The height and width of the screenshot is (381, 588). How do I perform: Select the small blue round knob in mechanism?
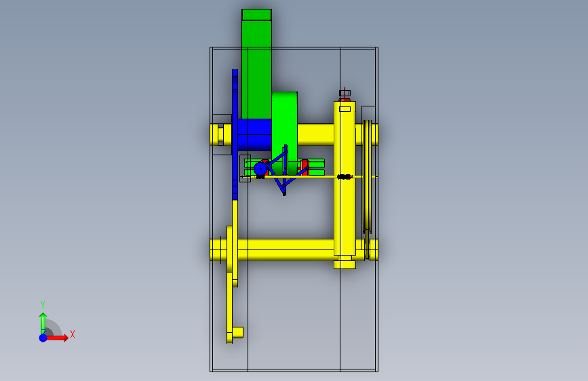point(260,169)
